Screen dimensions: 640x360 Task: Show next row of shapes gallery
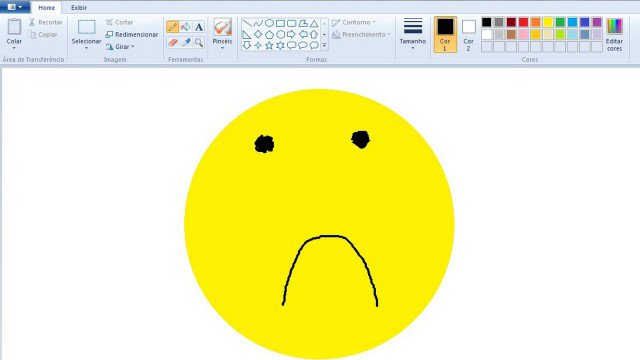324,35
